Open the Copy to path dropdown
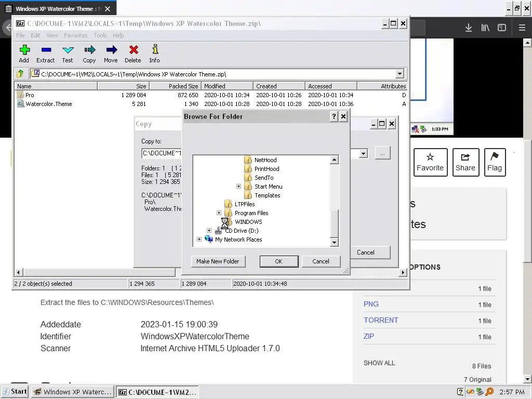Image resolution: width=532 pixels, height=399 pixels. click(x=363, y=153)
